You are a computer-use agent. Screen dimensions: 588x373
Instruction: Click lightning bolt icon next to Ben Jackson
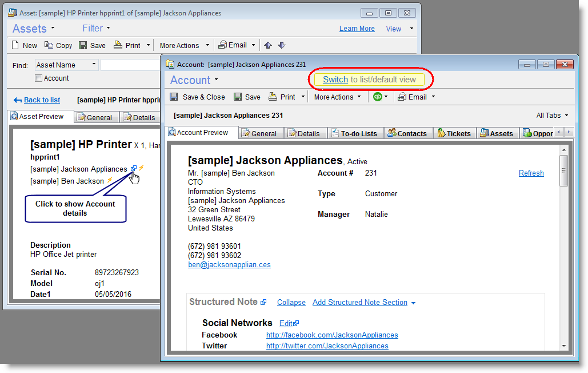click(110, 181)
